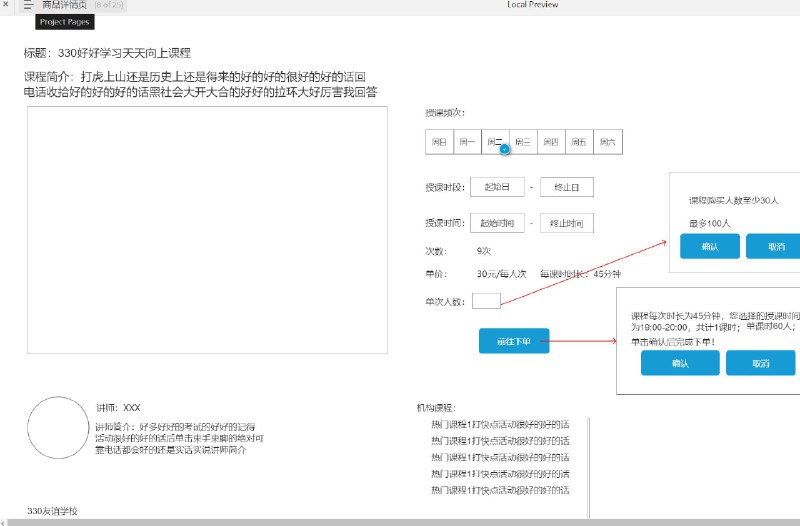Click the 授课频次 label
800x526 pixels.
(x=445, y=113)
